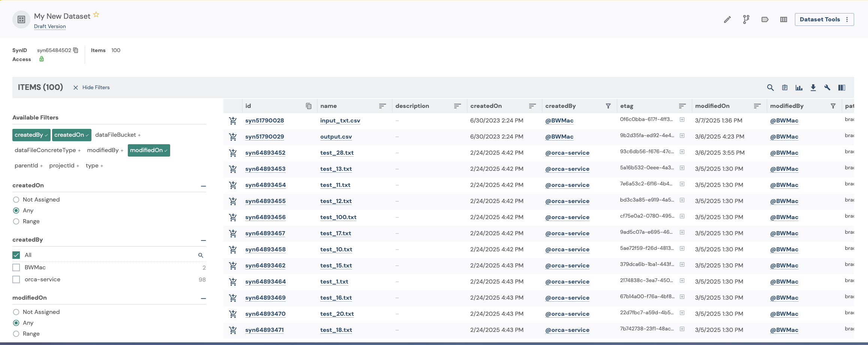This screenshot has width=868, height=345.
Task: Click the tag annotations icon
Action: click(x=765, y=19)
